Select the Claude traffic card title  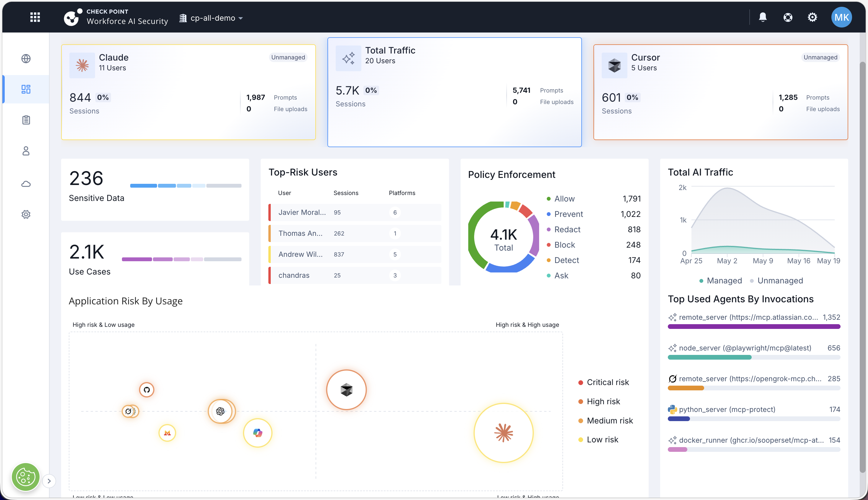tap(114, 57)
